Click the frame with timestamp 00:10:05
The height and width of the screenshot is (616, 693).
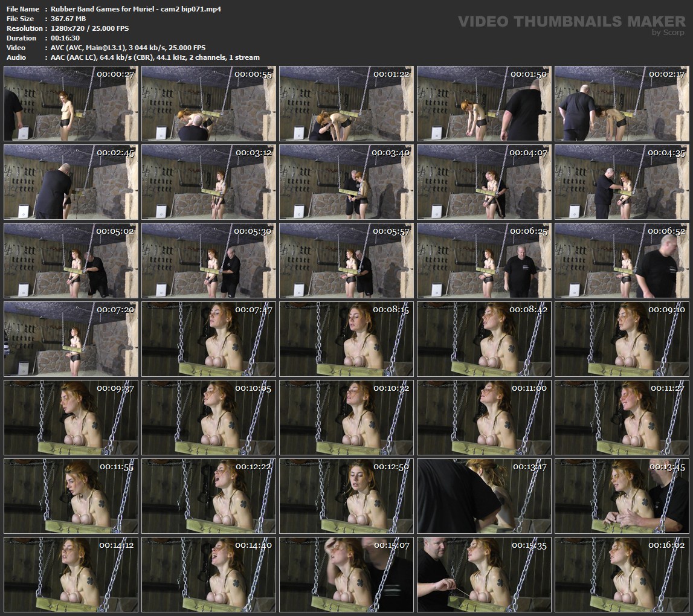[x=208, y=417]
